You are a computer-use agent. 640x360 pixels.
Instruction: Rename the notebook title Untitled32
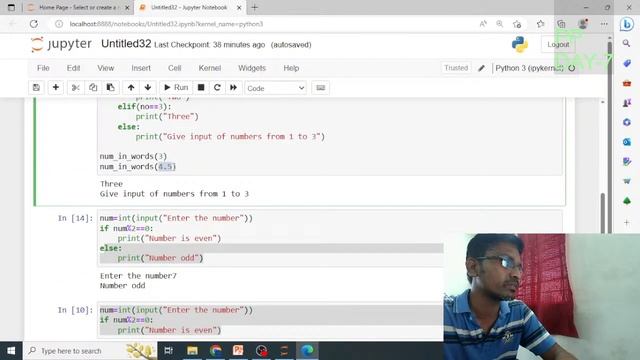[126, 44]
